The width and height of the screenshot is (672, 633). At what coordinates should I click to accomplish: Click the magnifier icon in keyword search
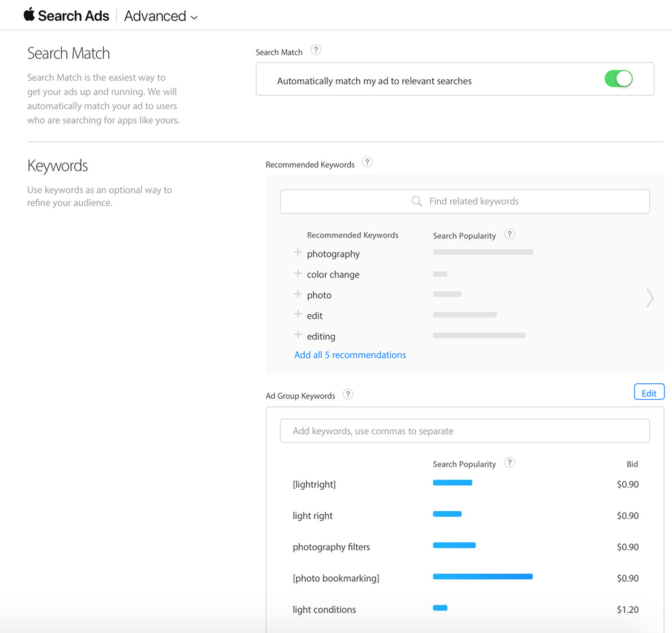(416, 201)
